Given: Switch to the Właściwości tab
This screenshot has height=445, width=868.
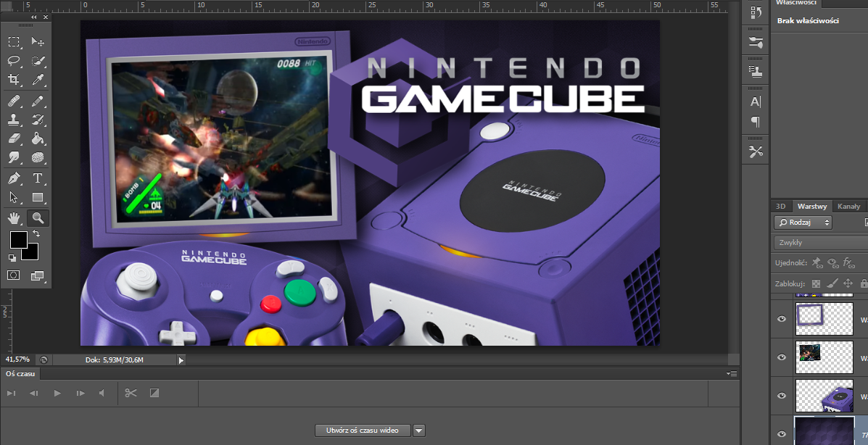Looking at the screenshot, I should click(795, 3).
